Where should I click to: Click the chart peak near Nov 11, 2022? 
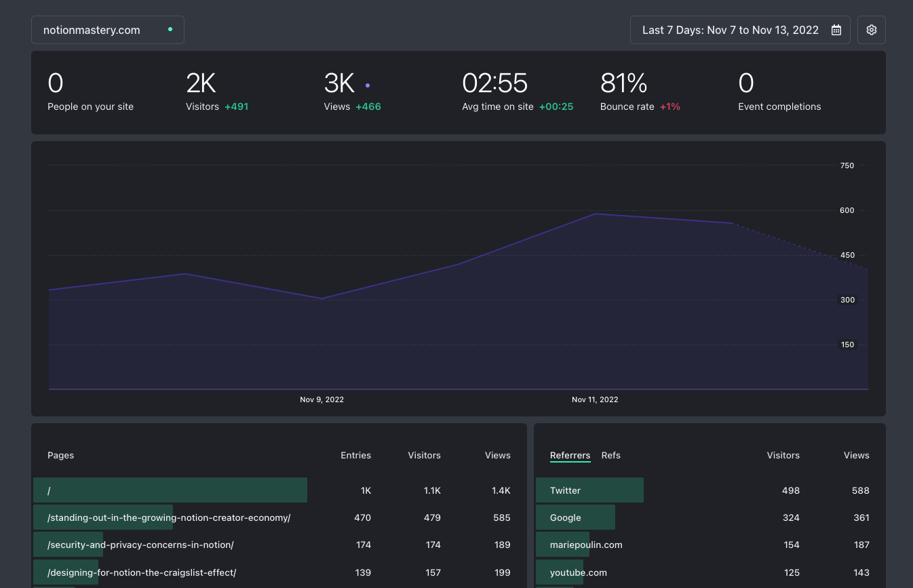pos(595,214)
